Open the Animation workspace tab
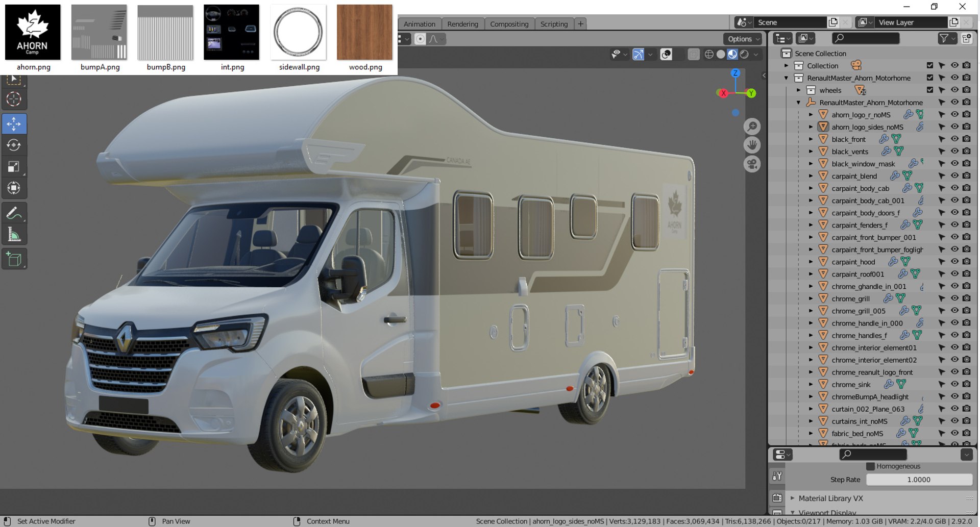This screenshot has height=527, width=980. click(x=420, y=24)
